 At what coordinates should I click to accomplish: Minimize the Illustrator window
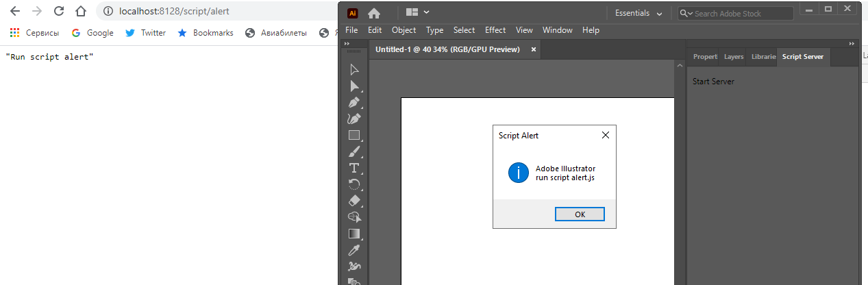[810, 9]
